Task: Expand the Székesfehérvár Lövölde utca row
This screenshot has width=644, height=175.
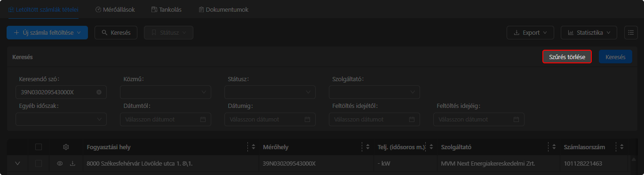Action: coord(18,164)
